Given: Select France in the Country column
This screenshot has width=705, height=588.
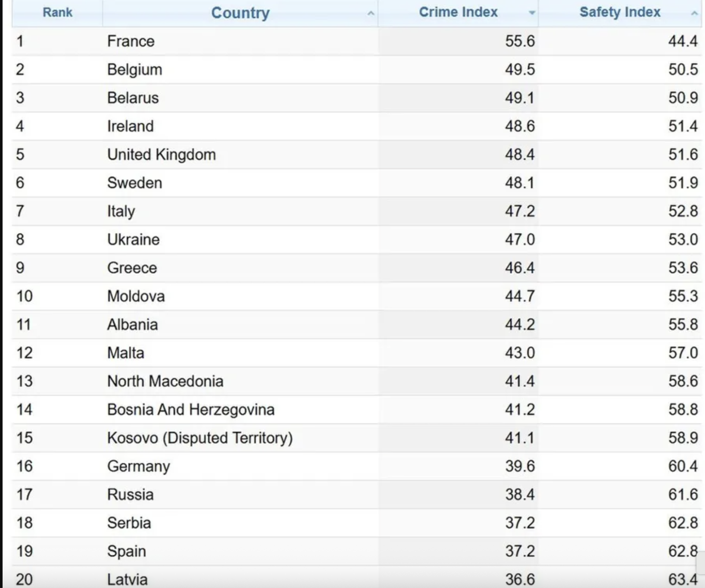Looking at the screenshot, I should pyautogui.click(x=131, y=41).
